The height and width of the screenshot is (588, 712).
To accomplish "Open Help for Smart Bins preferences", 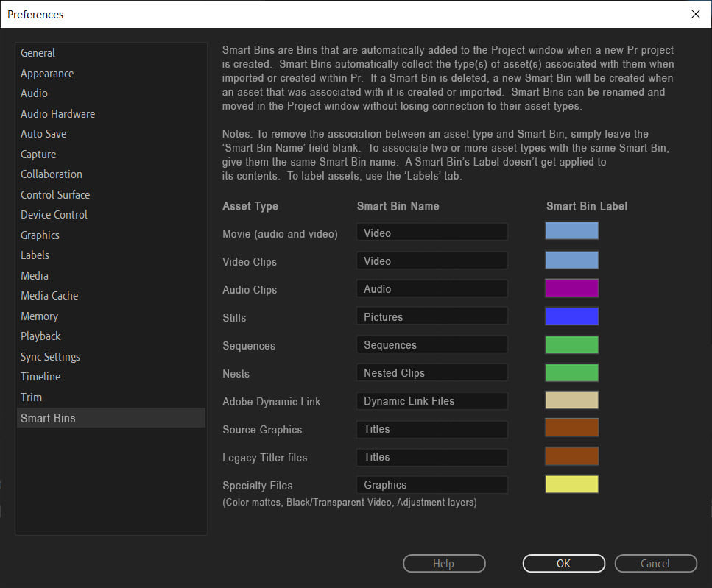I will [443, 563].
